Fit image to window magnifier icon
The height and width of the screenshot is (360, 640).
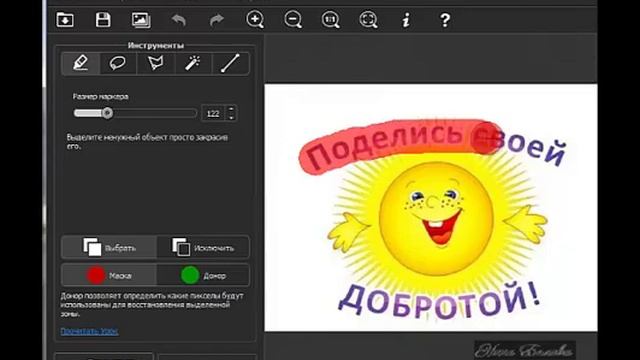tap(368, 20)
